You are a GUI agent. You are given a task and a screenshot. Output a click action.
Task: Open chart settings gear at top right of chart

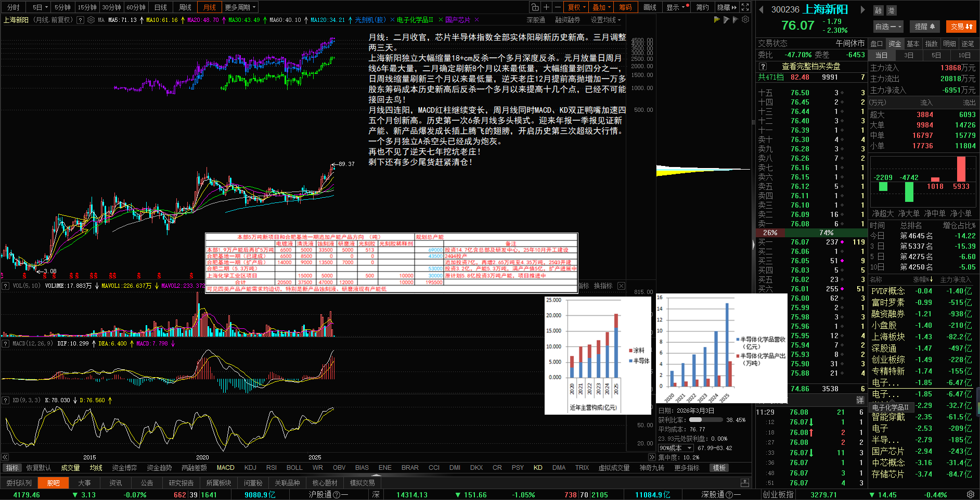pos(745,20)
